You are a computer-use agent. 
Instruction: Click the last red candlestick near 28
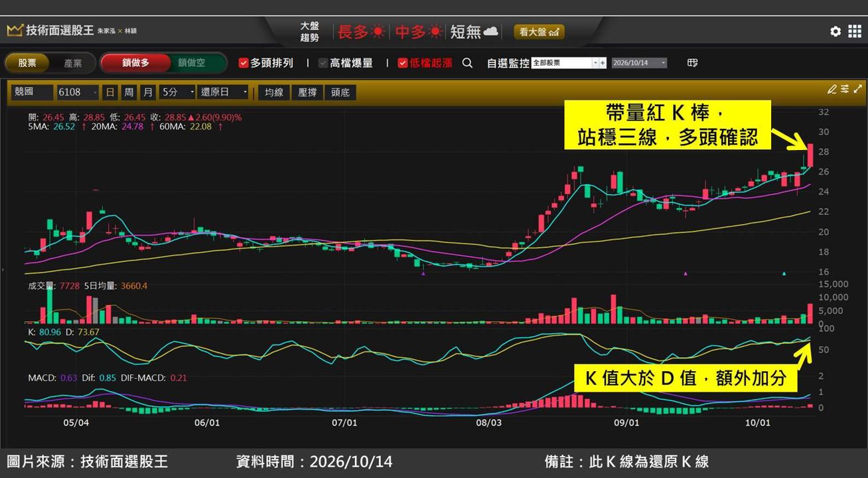(810, 155)
